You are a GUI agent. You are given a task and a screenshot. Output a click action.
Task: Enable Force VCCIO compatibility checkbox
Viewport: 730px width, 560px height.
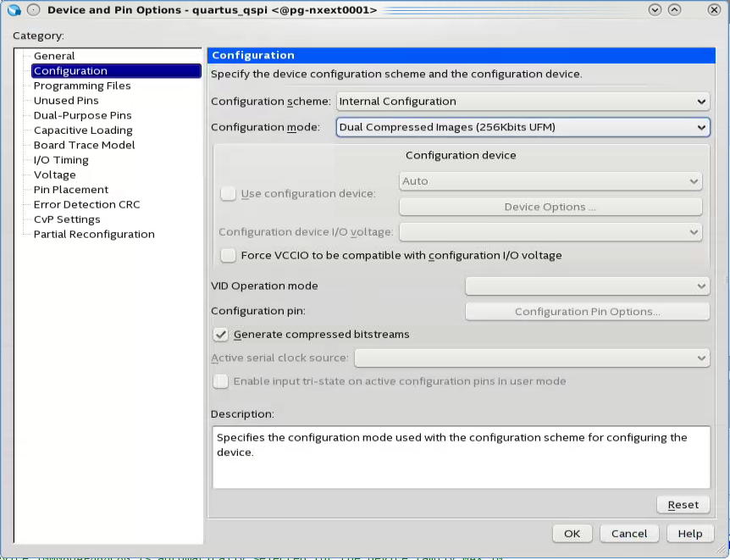[228, 255]
